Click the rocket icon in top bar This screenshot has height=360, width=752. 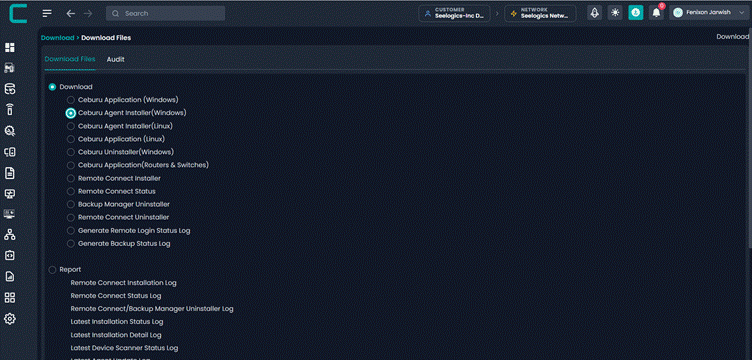tap(595, 13)
